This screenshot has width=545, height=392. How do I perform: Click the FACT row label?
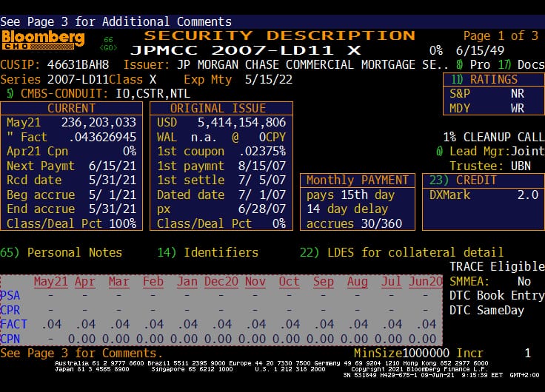(x=13, y=324)
